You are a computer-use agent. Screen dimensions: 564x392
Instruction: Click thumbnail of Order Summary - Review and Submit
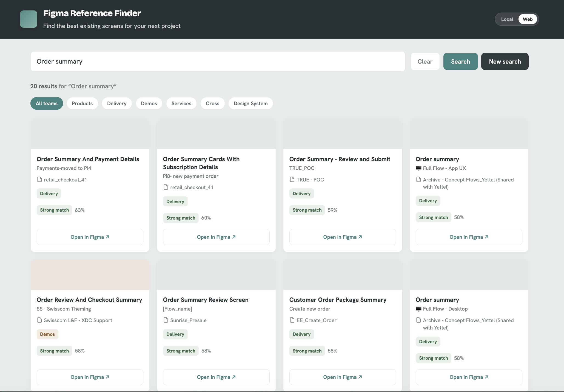tap(343, 133)
